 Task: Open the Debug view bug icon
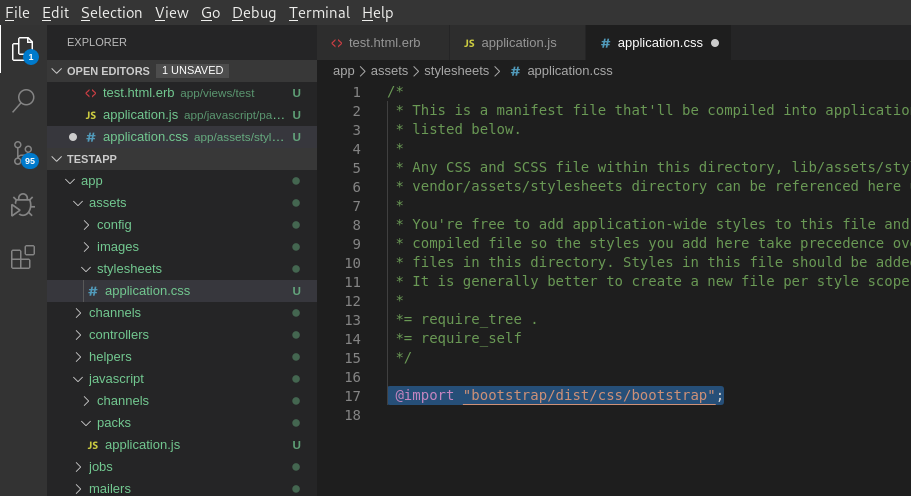point(22,205)
